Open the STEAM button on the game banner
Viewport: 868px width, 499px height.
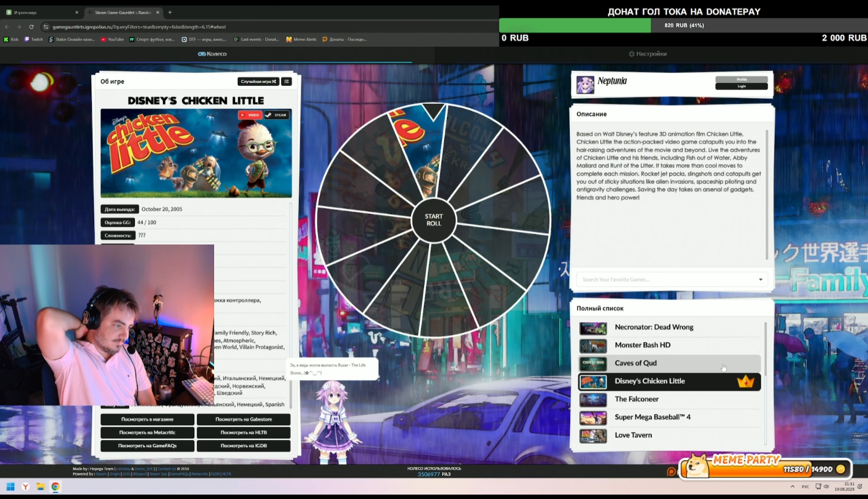pyautogui.click(x=277, y=115)
